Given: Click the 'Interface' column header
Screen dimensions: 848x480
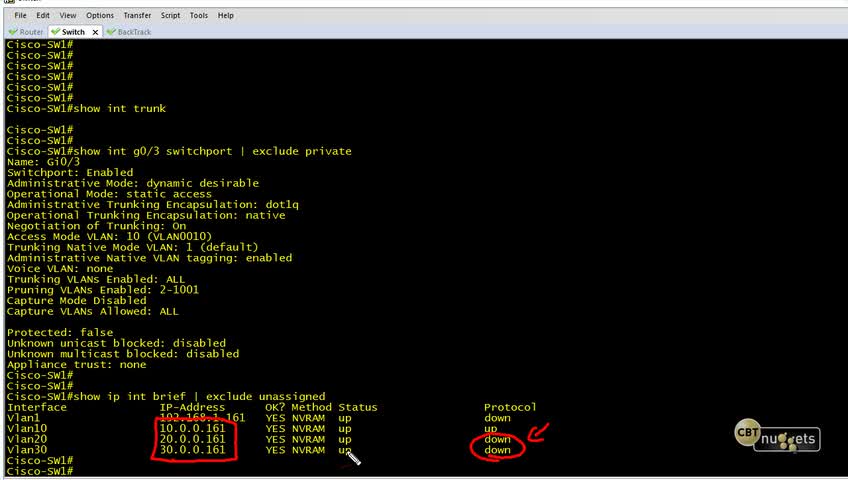Looking at the screenshot, I should [37, 408].
